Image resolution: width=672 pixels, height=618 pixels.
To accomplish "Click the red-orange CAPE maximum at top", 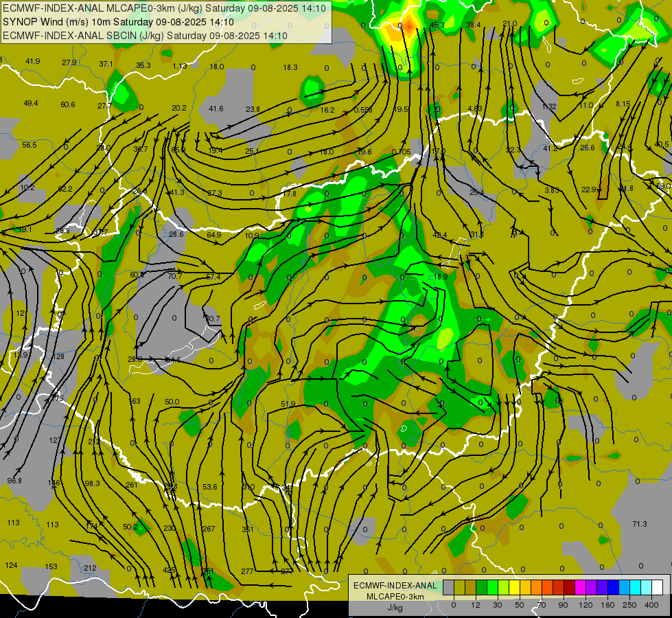I will [x=409, y=27].
